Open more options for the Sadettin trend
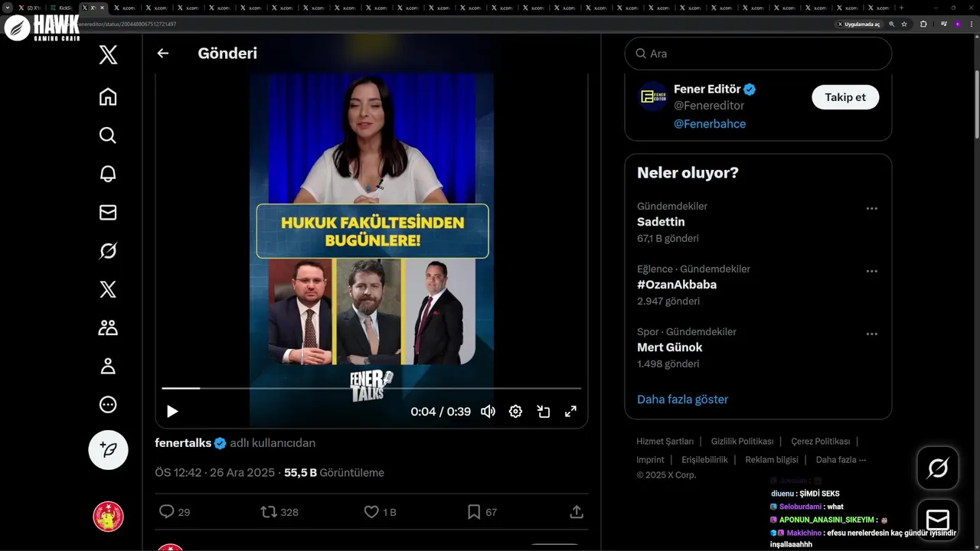 [871, 208]
